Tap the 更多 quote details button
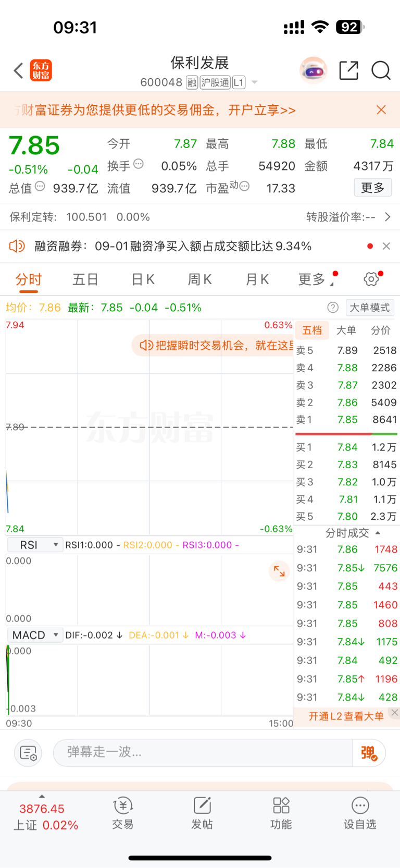Image resolution: width=400 pixels, height=868 pixels. (x=373, y=188)
